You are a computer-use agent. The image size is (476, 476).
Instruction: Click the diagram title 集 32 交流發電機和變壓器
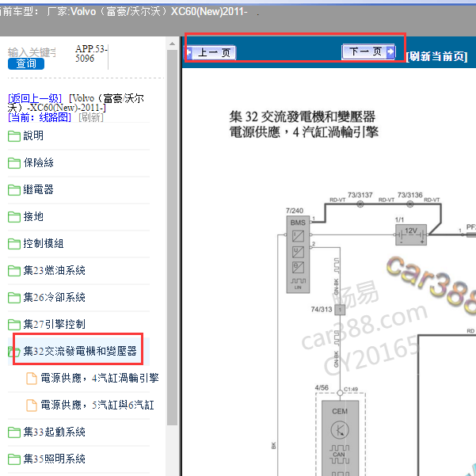click(x=303, y=116)
